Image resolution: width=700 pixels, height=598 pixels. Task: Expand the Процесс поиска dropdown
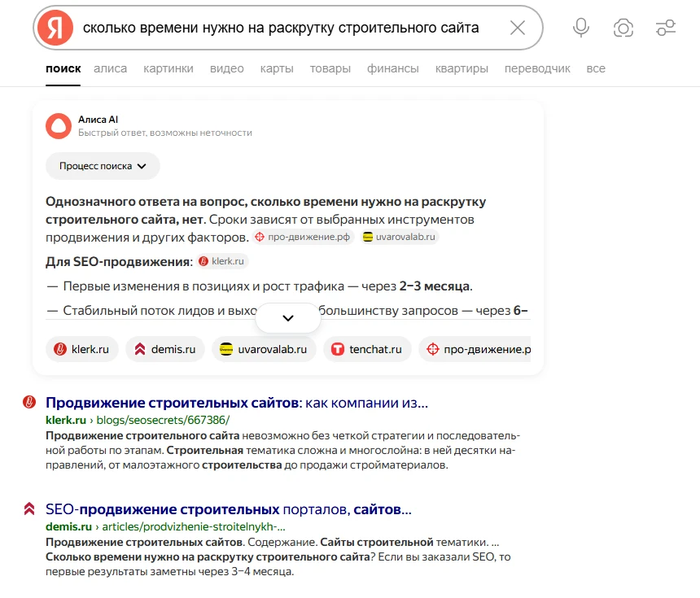pos(103,166)
